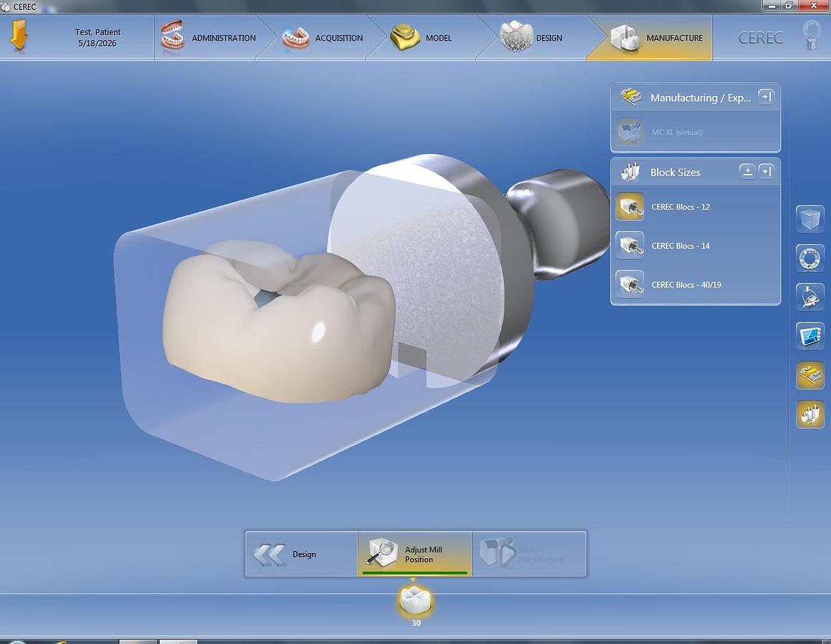Click the Manufacturing / Export panel icon
831x644 pixels.
tap(631, 97)
